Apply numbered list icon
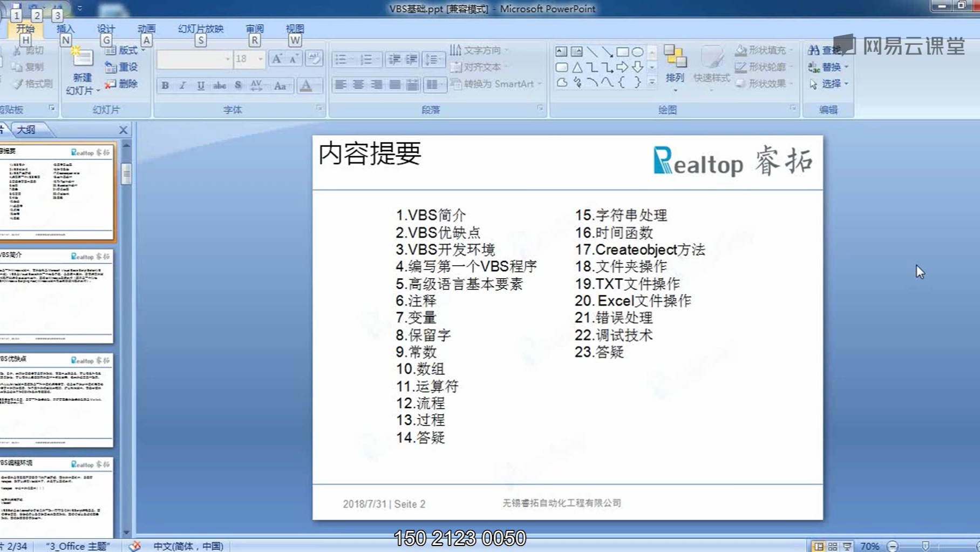The width and height of the screenshot is (980, 552). (369, 59)
